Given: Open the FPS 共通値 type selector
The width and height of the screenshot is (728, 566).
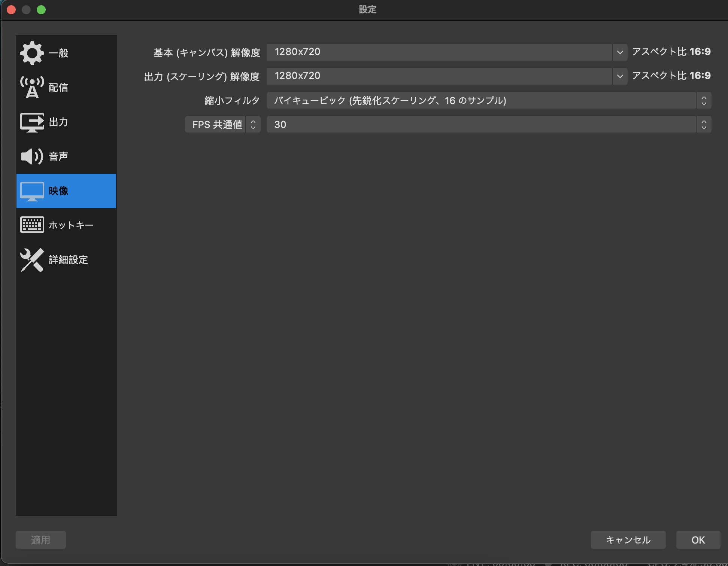Looking at the screenshot, I should pos(254,124).
